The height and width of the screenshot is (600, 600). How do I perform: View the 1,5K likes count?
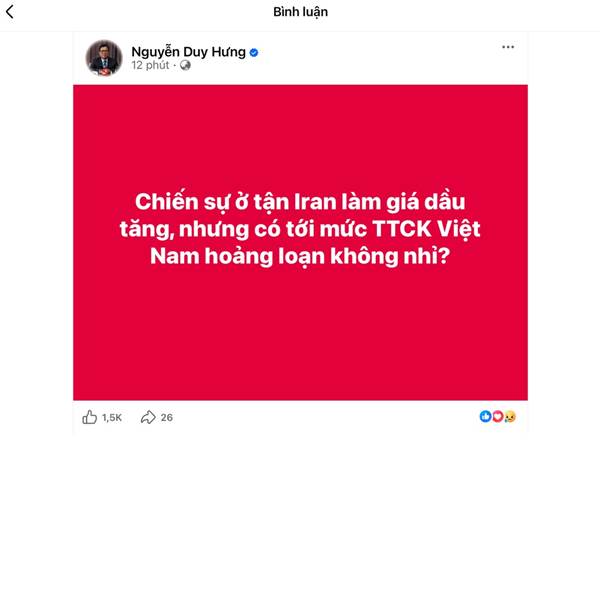[112, 417]
